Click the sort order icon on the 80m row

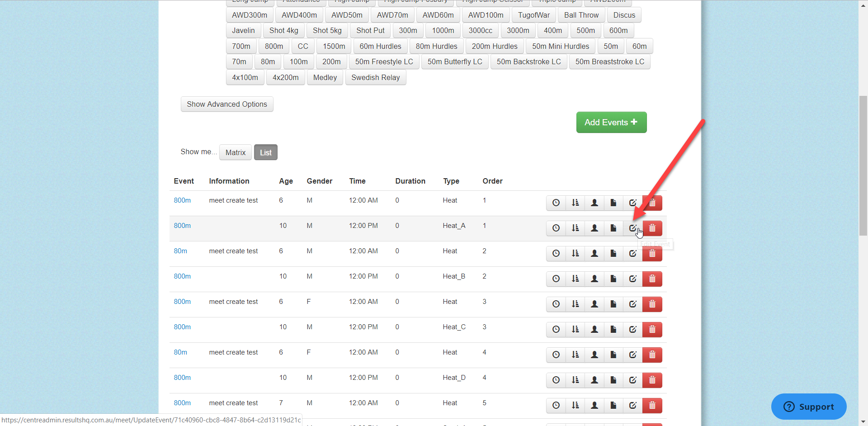[575, 254]
